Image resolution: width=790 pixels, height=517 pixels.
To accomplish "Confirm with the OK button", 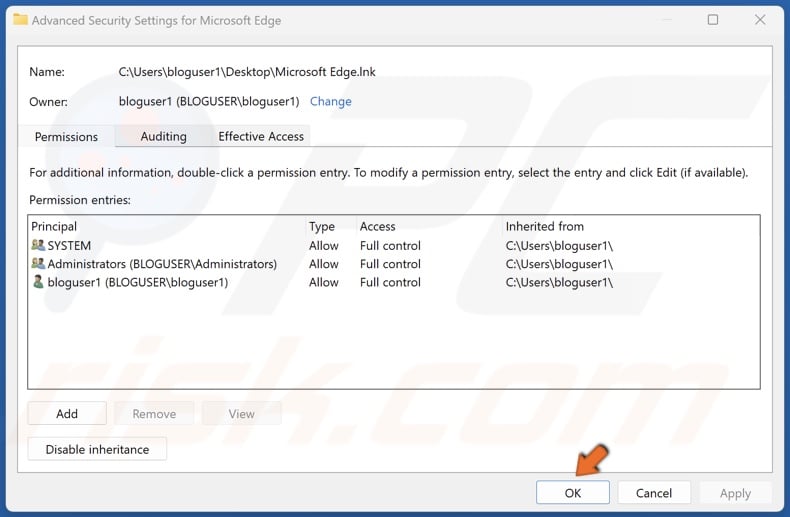I will [x=573, y=492].
